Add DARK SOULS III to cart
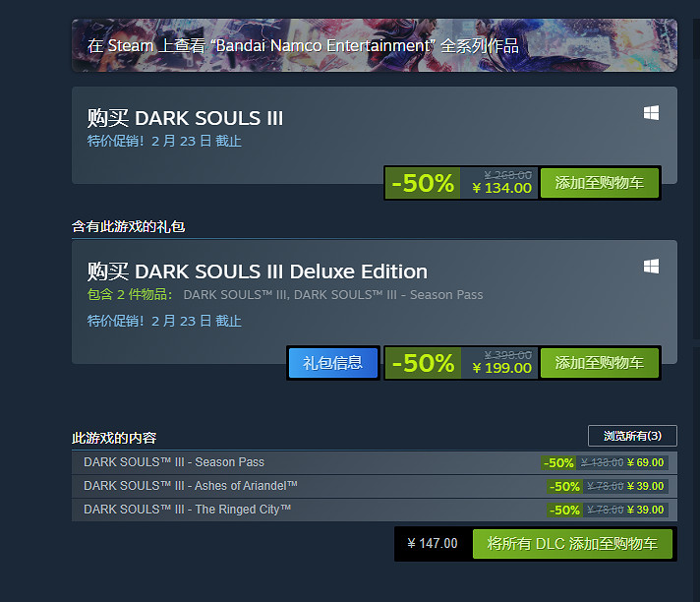Image resolution: width=700 pixels, height=602 pixels. click(599, 182)
